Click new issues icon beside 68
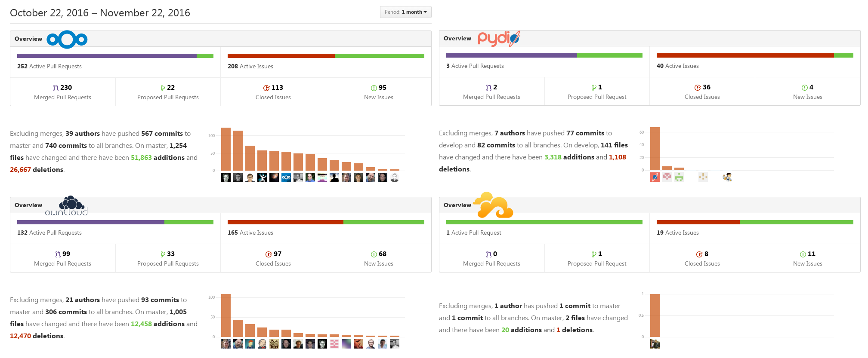The image size is (868, 358). 374,254
